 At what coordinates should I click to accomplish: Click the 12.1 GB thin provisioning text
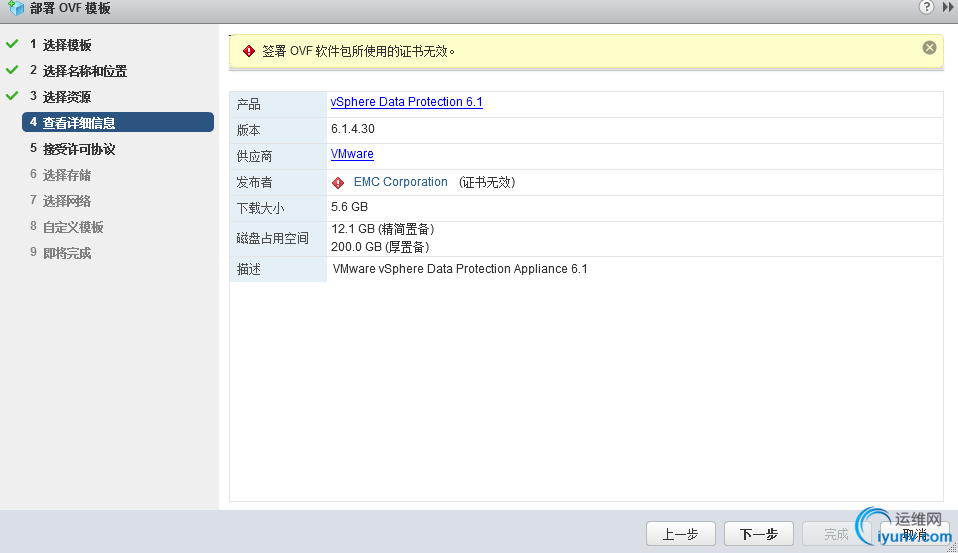pyautogui.click(x=382, y=229)
